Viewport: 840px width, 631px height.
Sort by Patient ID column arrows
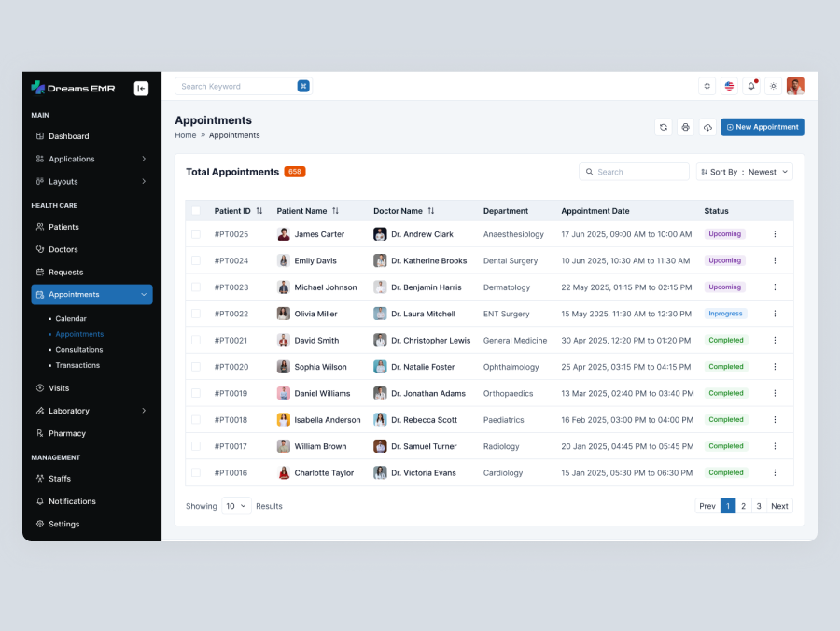tap(259, 211)
